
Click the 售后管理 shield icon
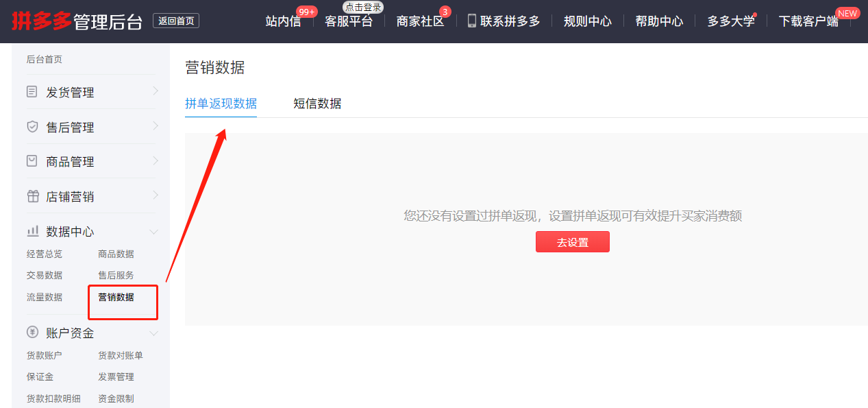(32, 127)
